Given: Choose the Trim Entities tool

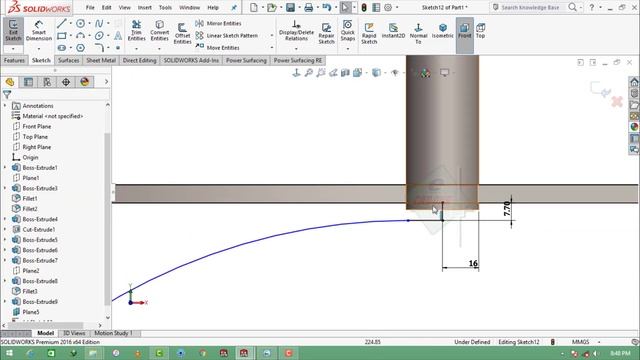Looking at the screenshot, I should click(x=136, y=30).
